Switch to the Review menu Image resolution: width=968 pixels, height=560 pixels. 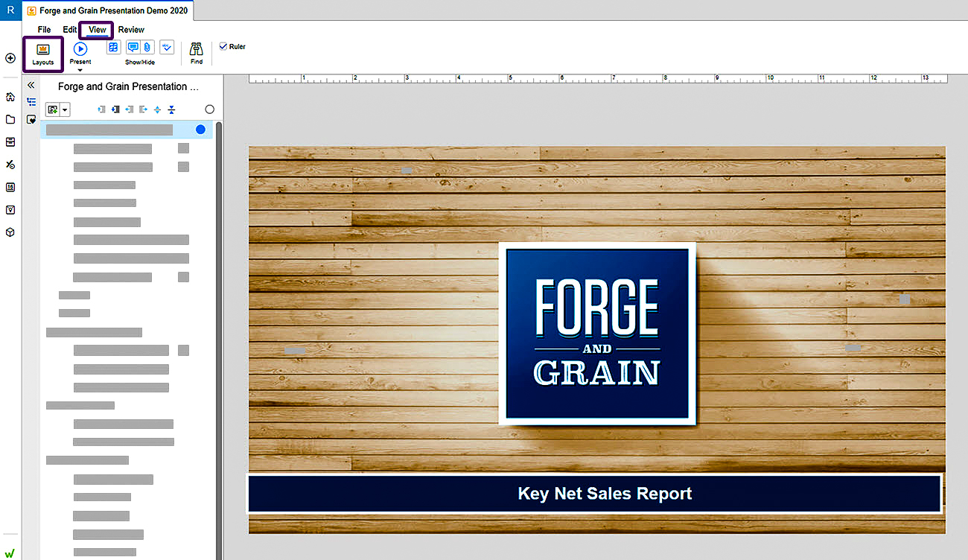(131, 30)
